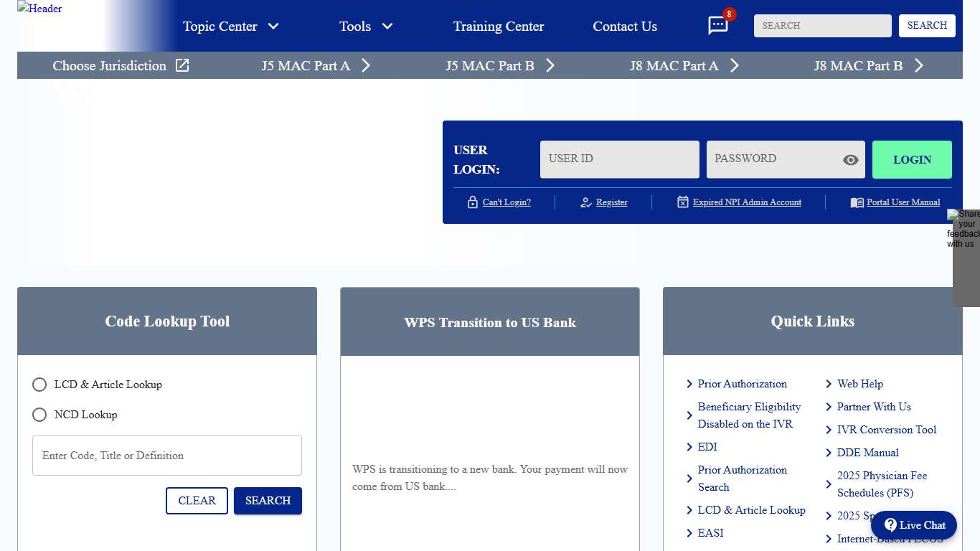Viewport: 980px width, 551px height.
Task: Open the Training Center menu item
Action: click(498, 26)
